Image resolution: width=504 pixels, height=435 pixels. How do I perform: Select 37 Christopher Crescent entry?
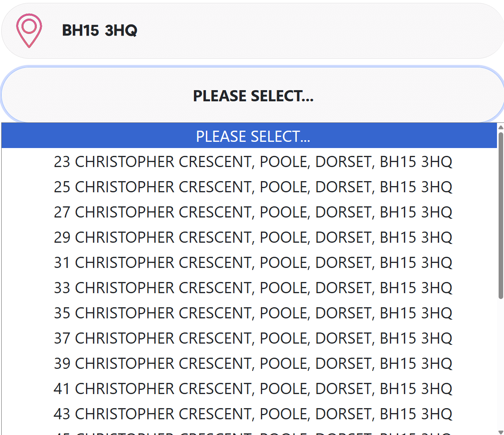click(252, 338)
